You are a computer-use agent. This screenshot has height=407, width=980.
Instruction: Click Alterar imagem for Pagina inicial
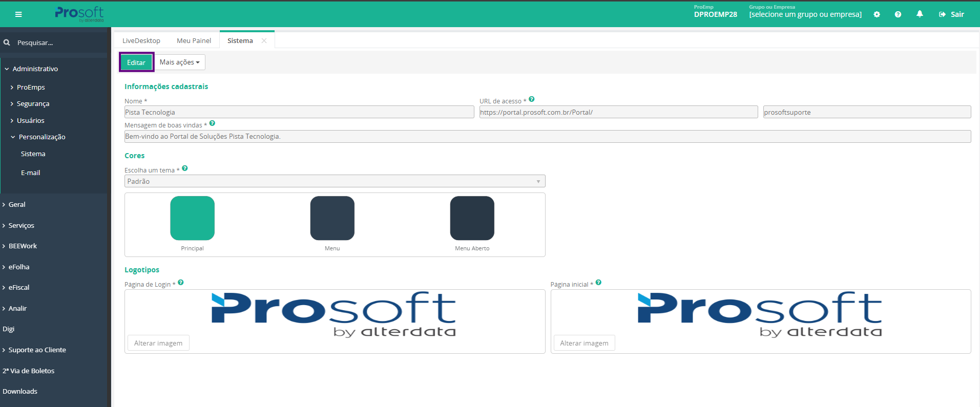(584, 343)
